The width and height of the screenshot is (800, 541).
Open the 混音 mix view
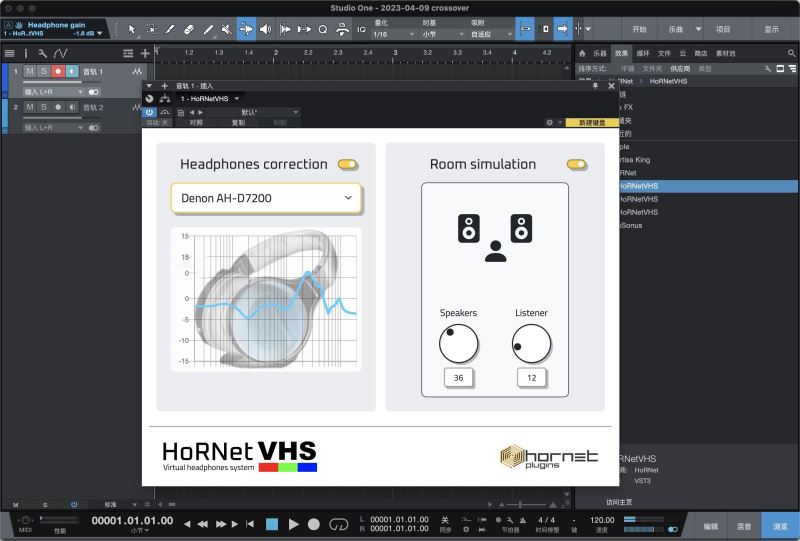[x=744, y=526]
